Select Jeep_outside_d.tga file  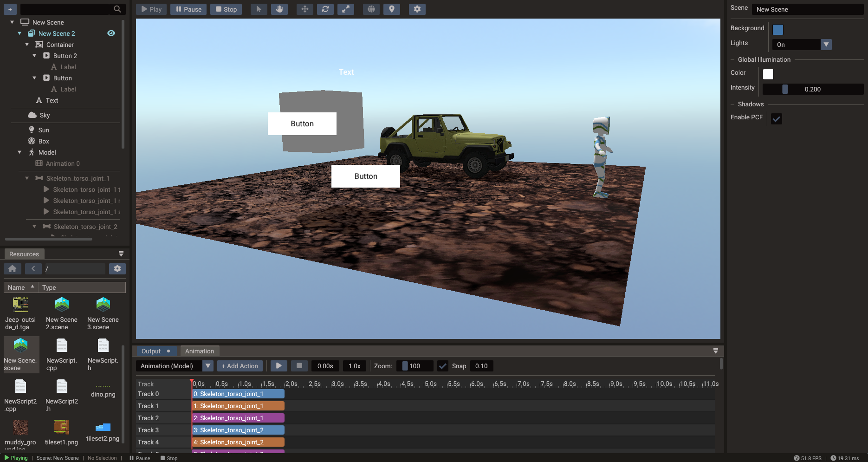coord(20,313)
